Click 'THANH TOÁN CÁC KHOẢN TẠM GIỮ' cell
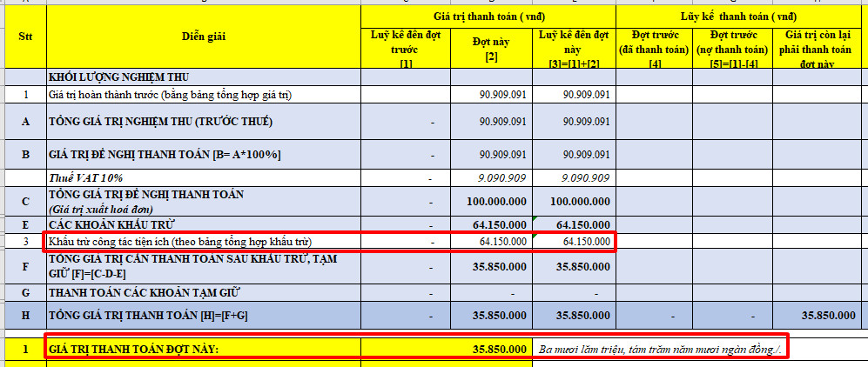This screenshot has height=367, width=868. pos(204,292)
